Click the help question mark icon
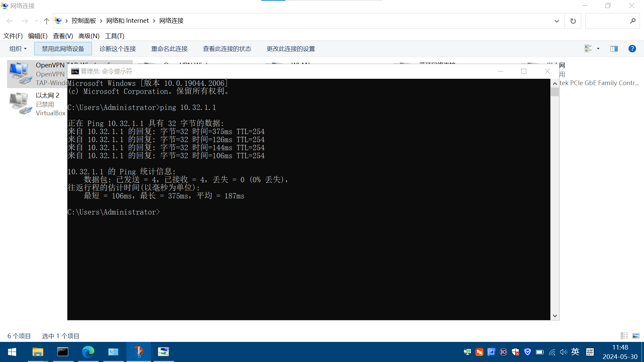Viewport: 644px width, 362px height. pos(632,49)
